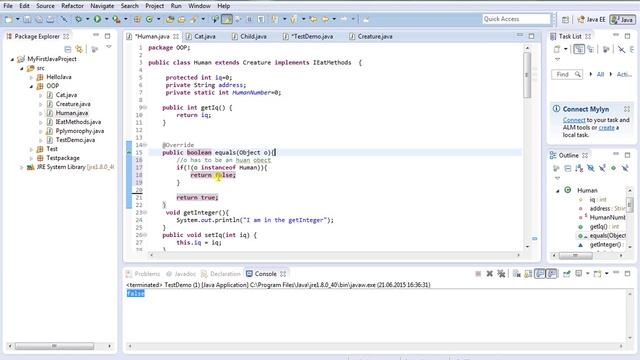This screenshot has height=360, width=640.
Task: Click Remove Launch X icon in Console
Action: (489, 273)
